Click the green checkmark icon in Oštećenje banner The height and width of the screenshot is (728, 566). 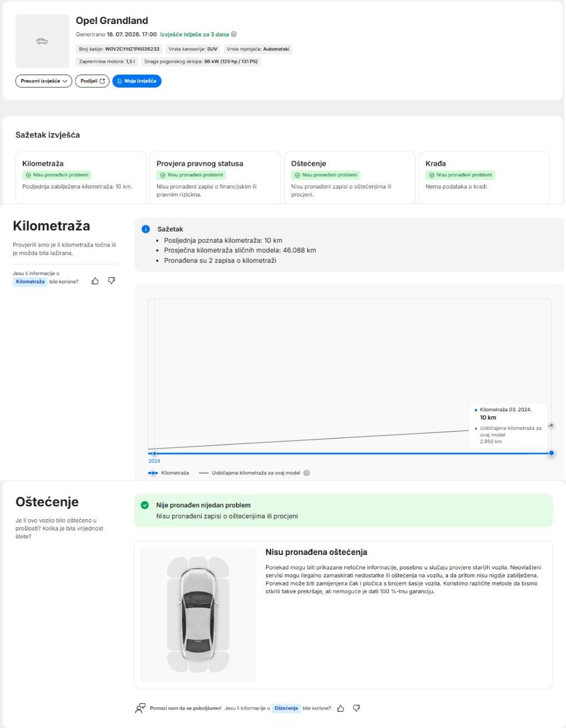tap(145, 505)
